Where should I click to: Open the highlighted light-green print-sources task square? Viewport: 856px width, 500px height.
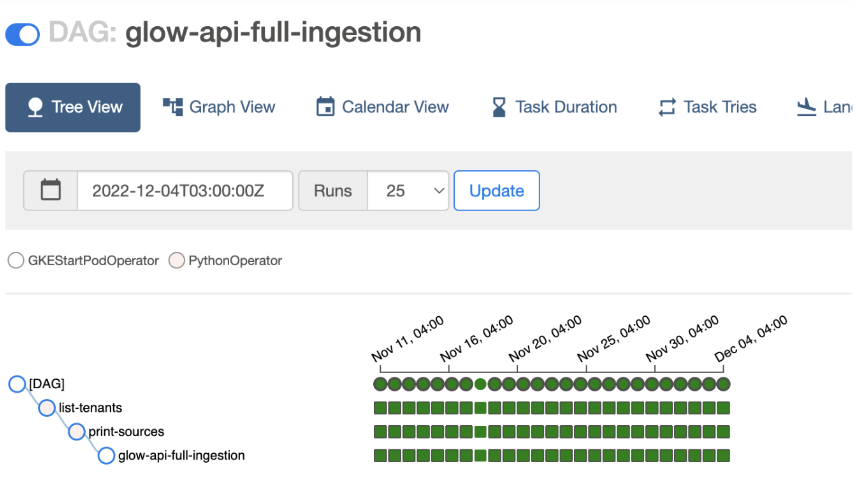click(x=480, y=432)
